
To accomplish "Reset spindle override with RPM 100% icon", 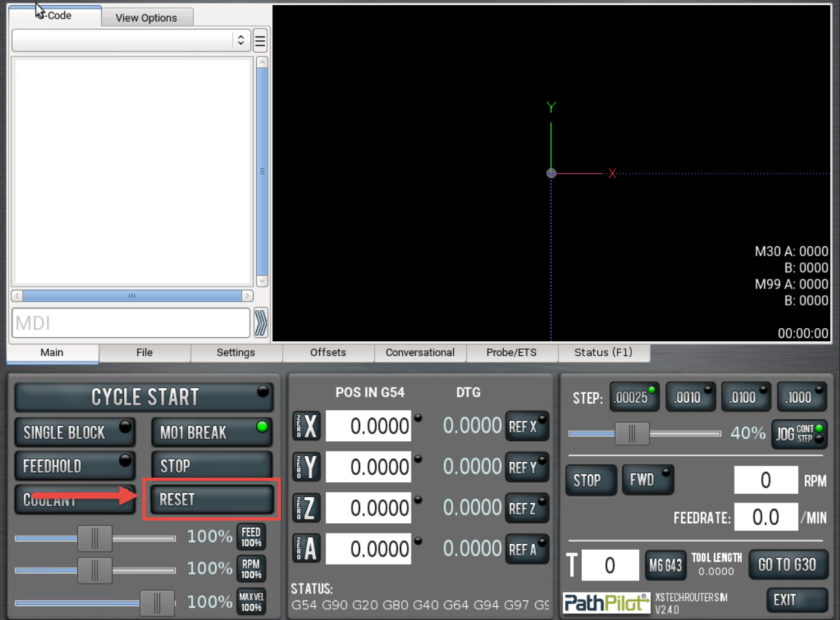I will [x=251, y=569].
